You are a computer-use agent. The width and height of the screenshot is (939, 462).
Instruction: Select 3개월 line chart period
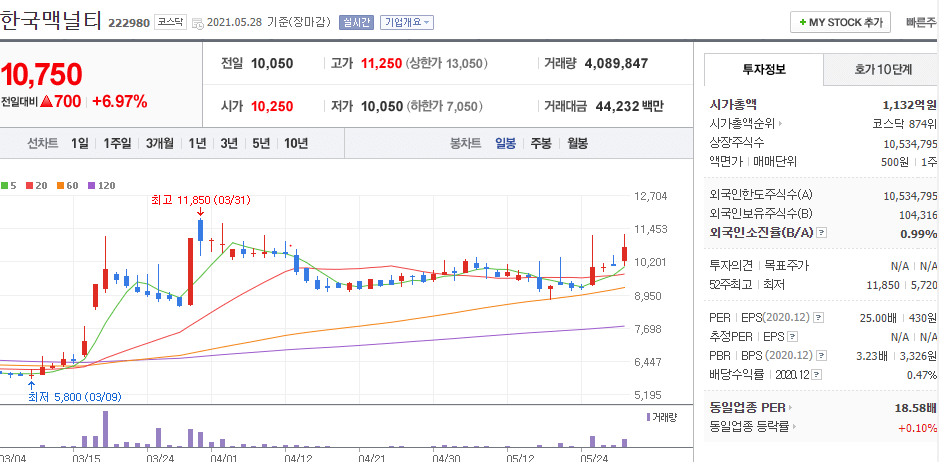click(159, 144)
